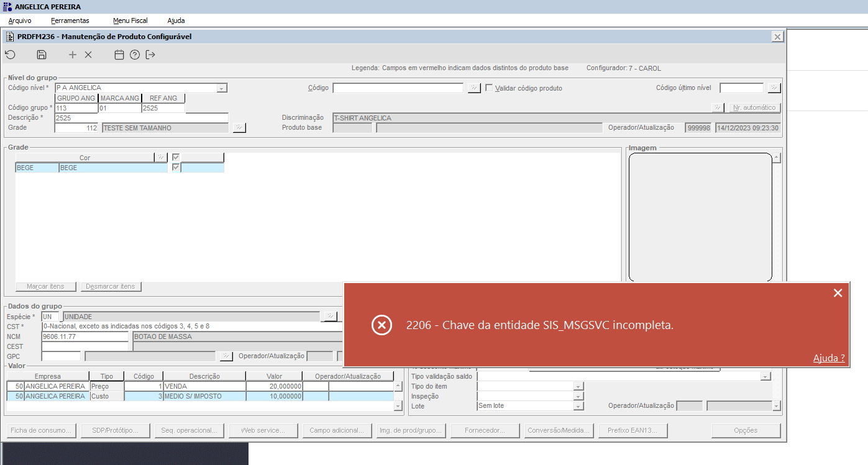
Task: Open Campo adicional... button
Action: [337, 430]
